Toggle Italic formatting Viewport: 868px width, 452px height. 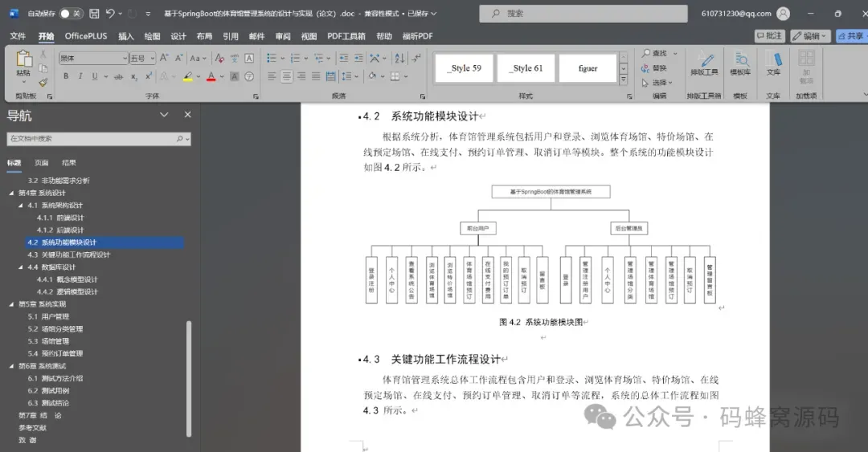80,76
